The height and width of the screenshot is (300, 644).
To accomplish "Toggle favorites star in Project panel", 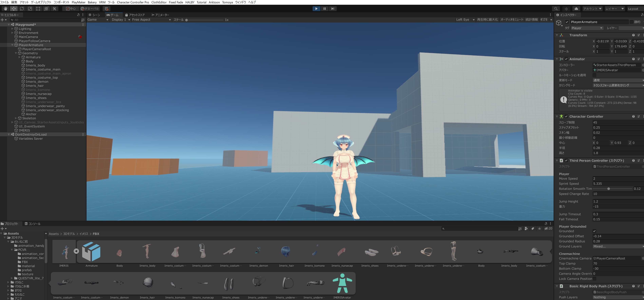I will [539, 229].
